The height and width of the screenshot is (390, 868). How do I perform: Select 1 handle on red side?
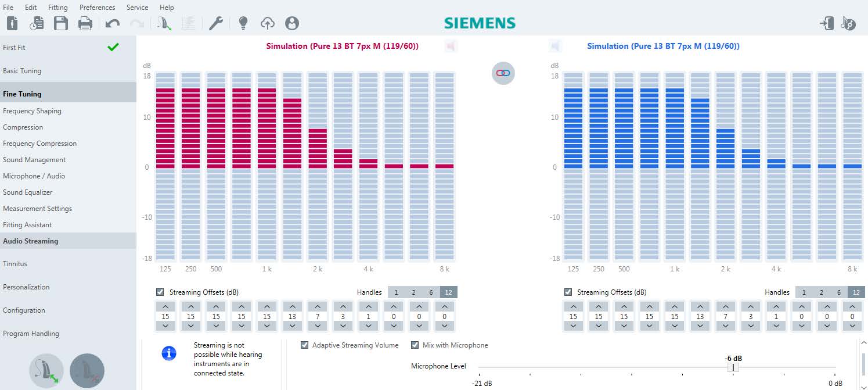point(397,292)
